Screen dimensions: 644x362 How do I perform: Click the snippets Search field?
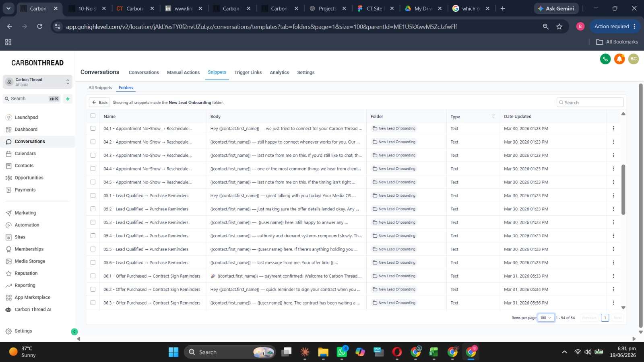tap(590, 103)
